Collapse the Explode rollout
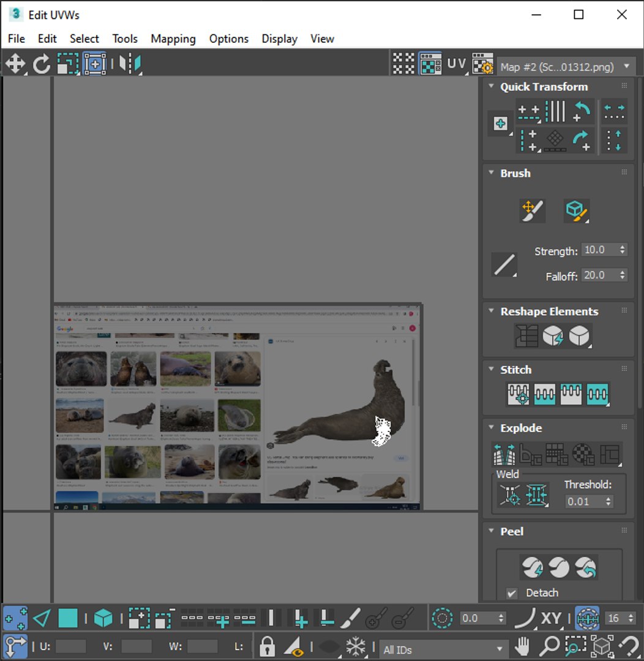 point(491,427)
